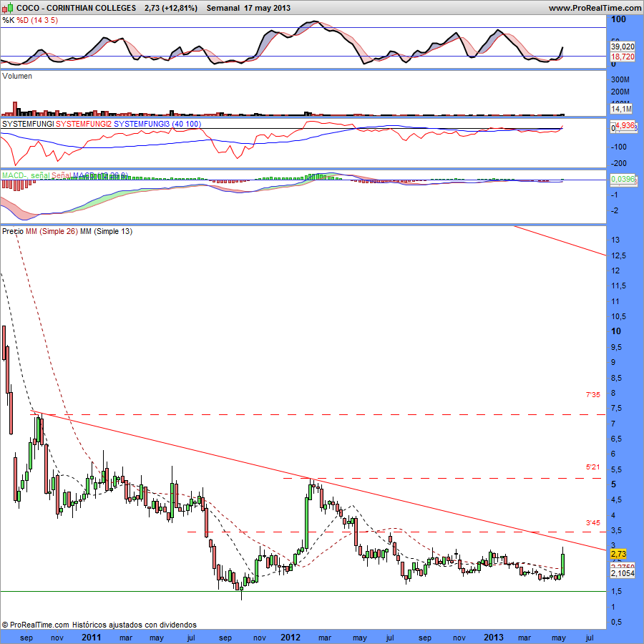Open the www.ProRealTime.com link at top right
Viewport: 644px width, 644px height.
coord(595,8)
